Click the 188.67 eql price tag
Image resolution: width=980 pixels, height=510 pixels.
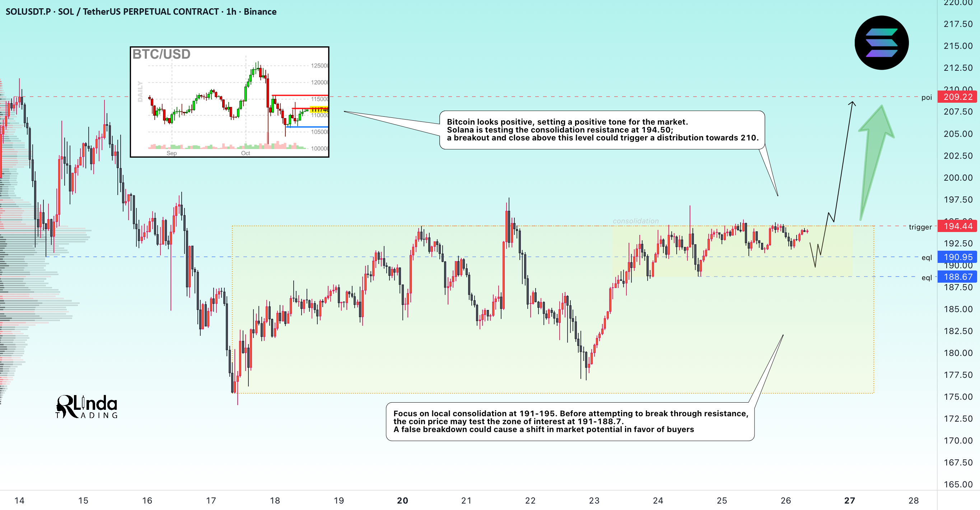click(957, 277)
